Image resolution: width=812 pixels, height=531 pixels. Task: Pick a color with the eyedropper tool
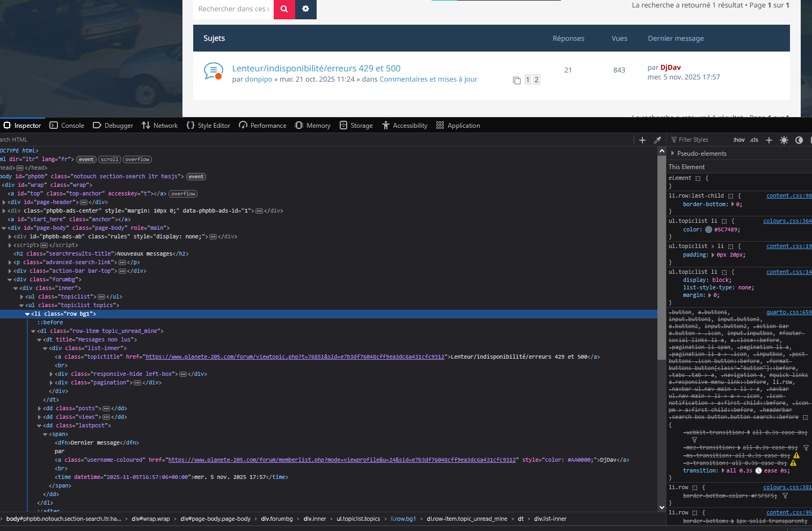click(x=657, y=140)
